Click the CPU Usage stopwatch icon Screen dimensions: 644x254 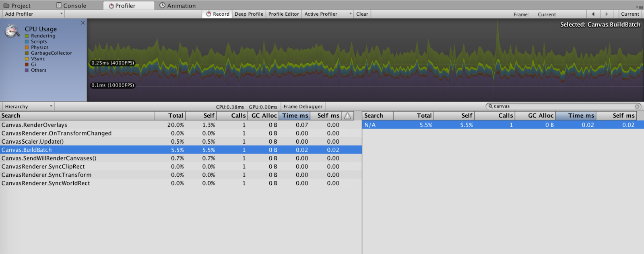(x=12, y=31)
